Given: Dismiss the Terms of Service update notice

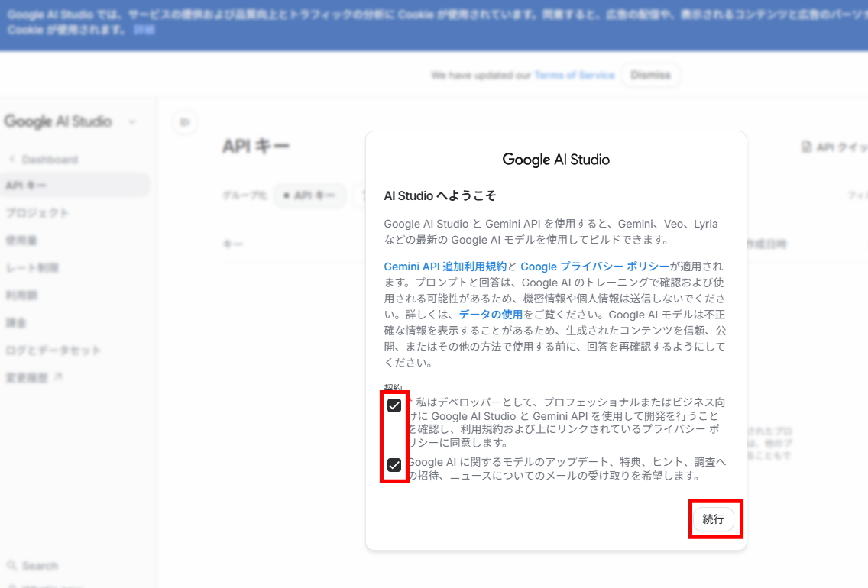Looking at the screenshot, I should (650, 75).
